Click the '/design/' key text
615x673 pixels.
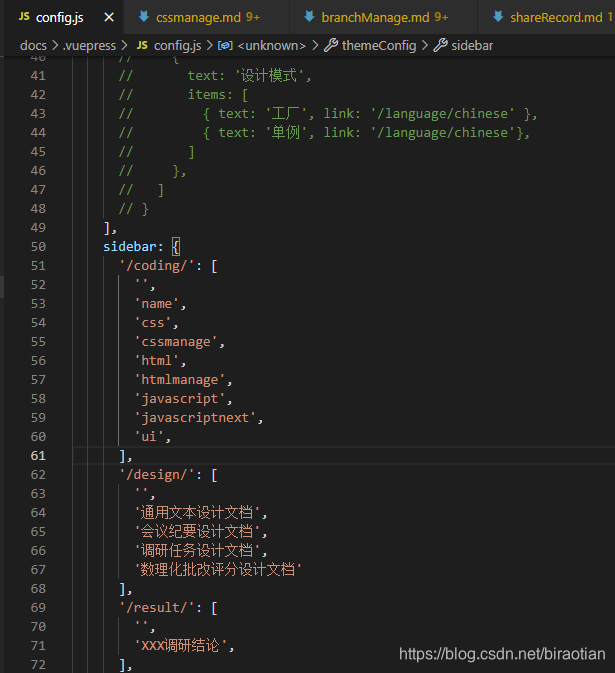(157, 475)
